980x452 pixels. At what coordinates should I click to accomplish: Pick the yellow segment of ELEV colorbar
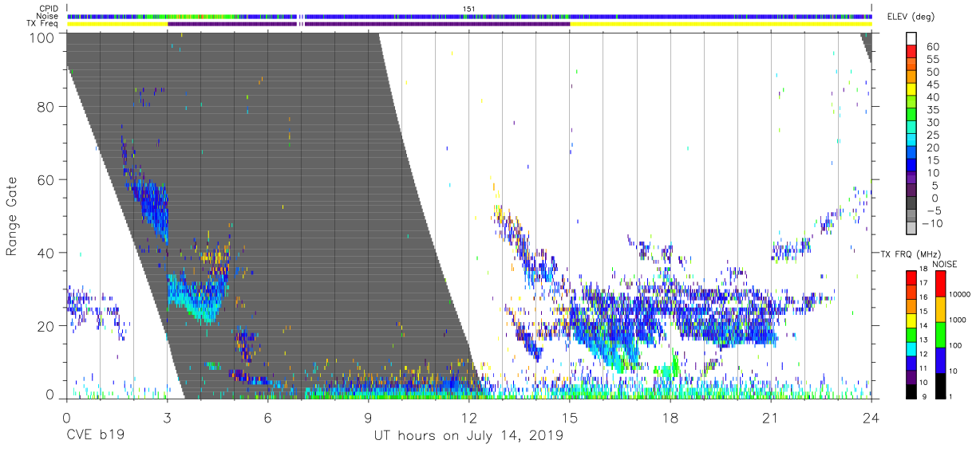[x=913, y=91]
